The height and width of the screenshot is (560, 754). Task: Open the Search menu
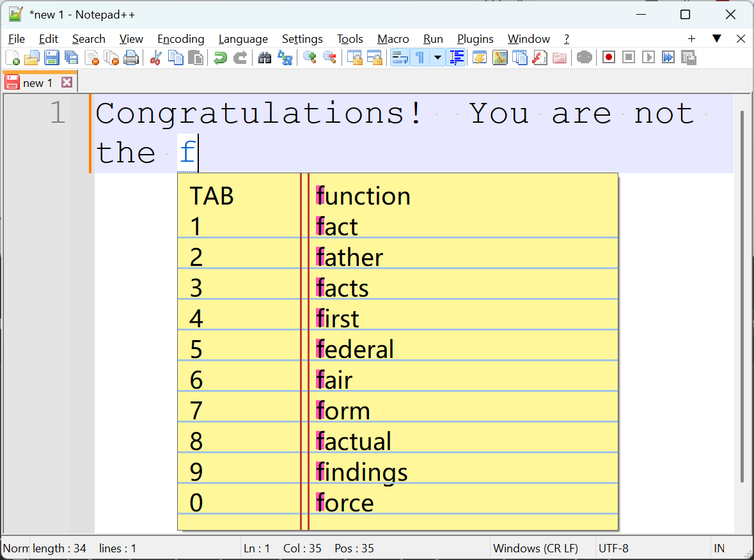pyautogui.click(x=88, y=39)
